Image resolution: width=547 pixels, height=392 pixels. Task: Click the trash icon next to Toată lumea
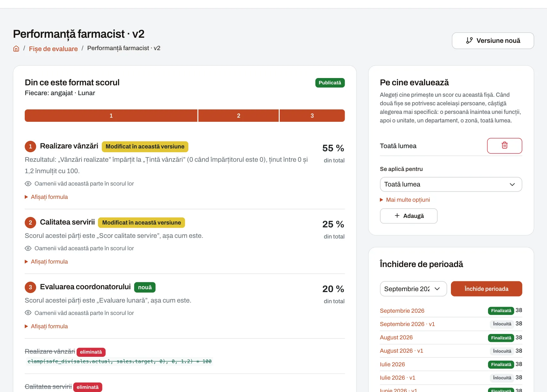tap(504, 146)
